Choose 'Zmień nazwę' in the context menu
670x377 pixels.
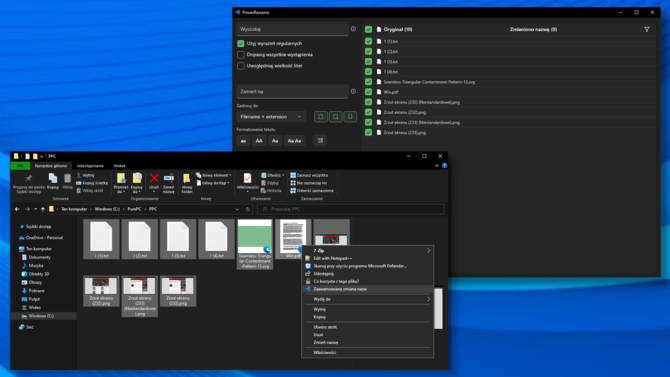[367, 342]
